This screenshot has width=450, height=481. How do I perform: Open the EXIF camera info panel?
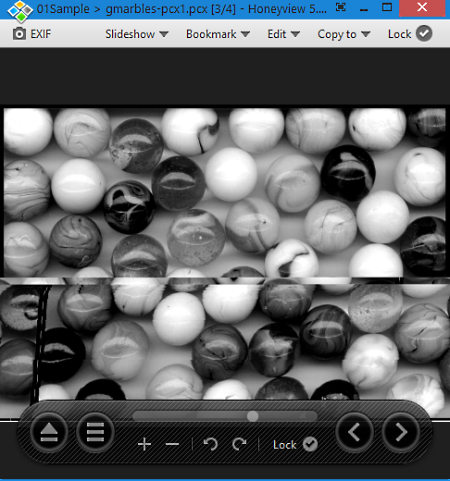pyautogui.click(x=32, y=34)
